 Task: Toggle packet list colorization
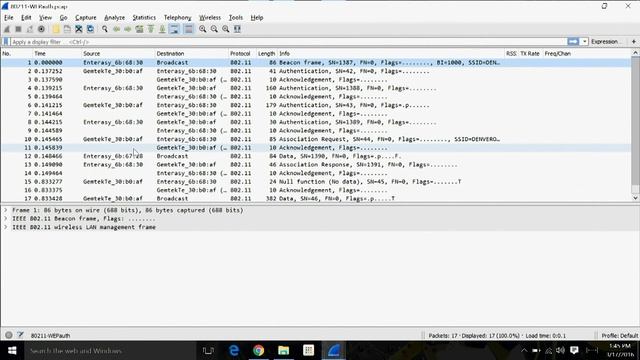tap(188, 29)
